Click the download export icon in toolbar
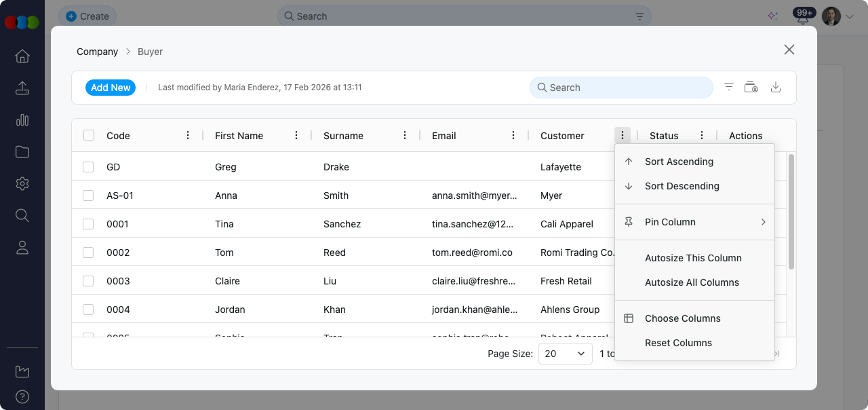 [776, 87]
